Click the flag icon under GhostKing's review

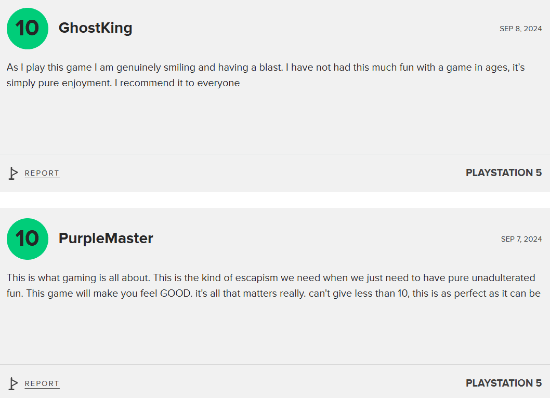coord(13,173)
